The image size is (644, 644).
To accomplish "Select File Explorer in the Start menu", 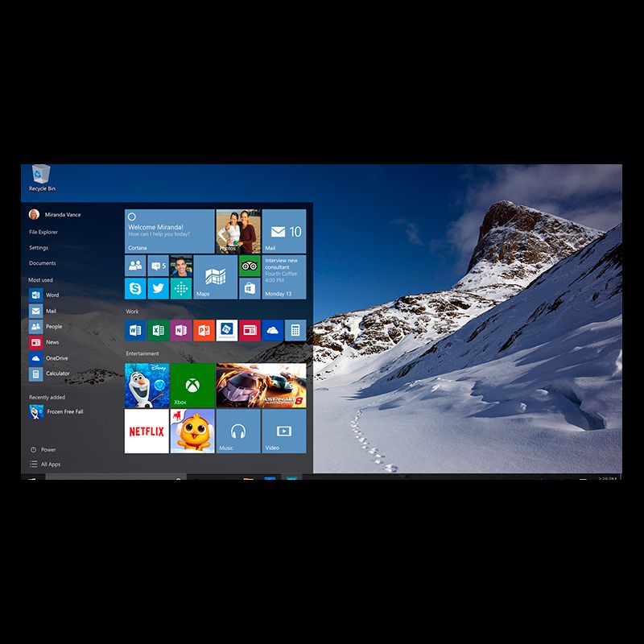I will [x=43, y=232].
